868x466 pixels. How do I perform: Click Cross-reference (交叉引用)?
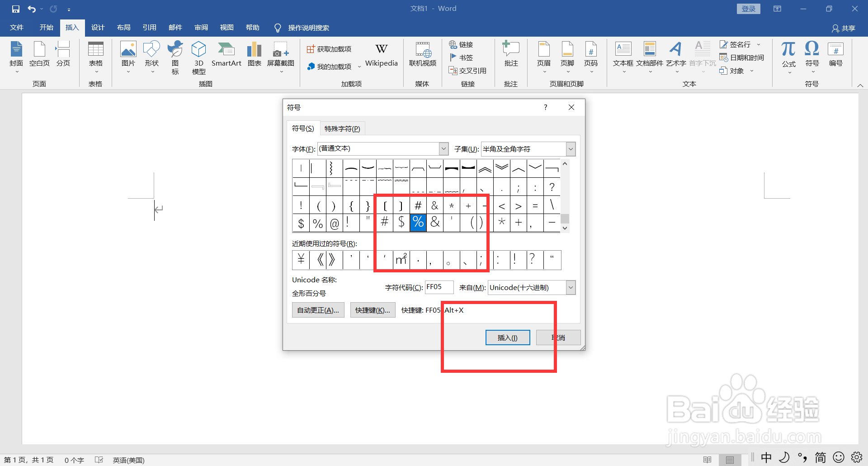click(x=467, y=71)
